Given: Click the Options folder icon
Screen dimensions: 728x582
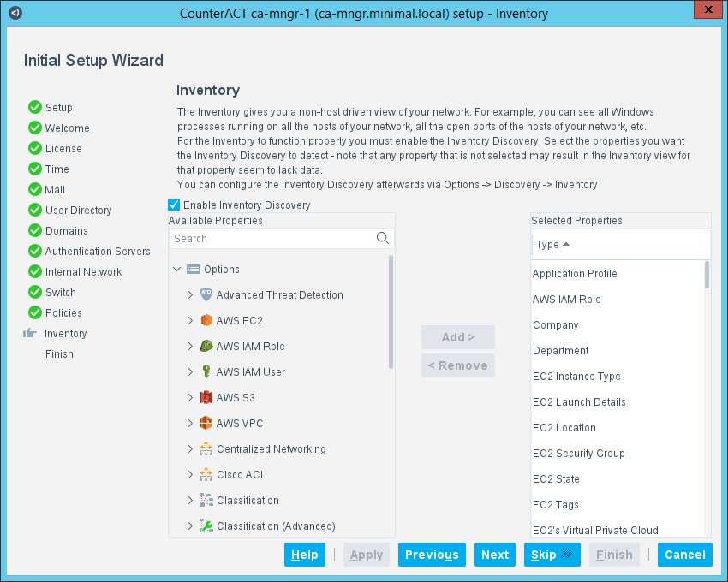Looking at the screenshot, I should (x=194, y=270).
